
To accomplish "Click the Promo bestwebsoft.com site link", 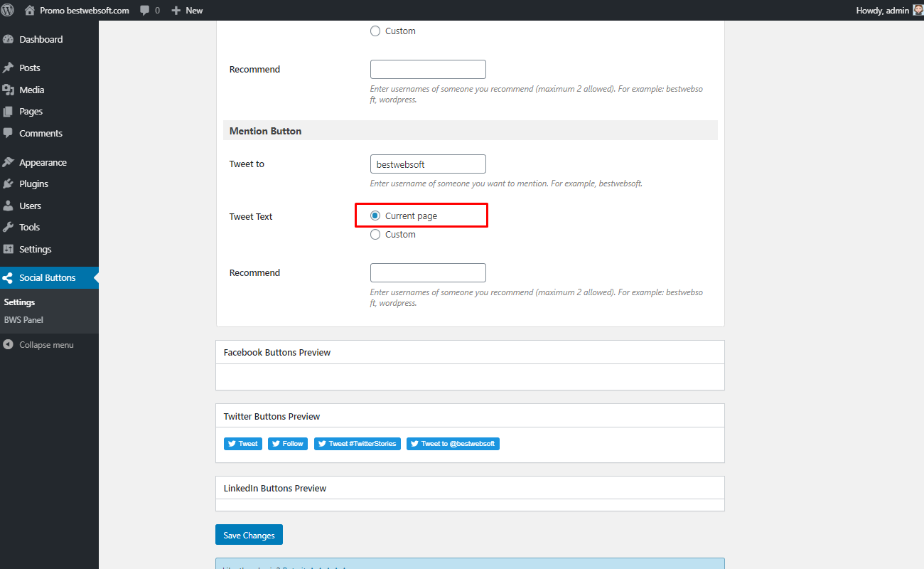I will 85,10.
